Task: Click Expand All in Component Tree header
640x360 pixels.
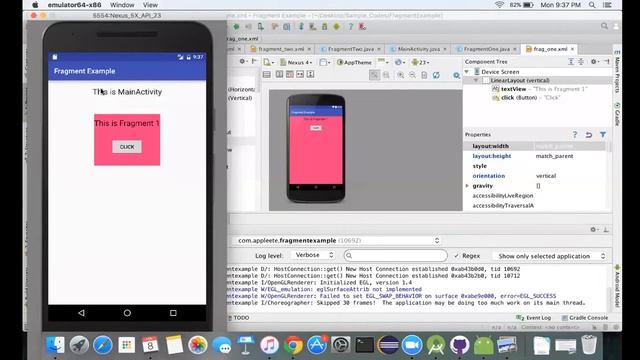Action: point(571,62)
